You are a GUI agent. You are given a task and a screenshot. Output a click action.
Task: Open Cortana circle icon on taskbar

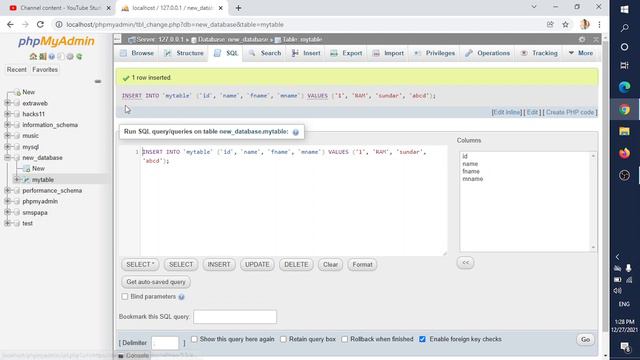click(624, 47)
